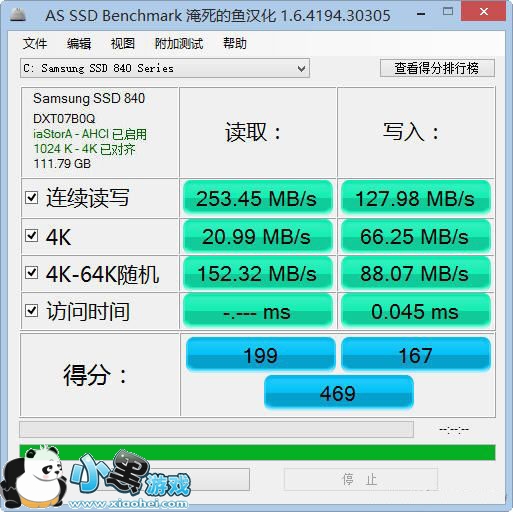Toggle the 访问时间 access time checkbox
This screenshot has height=512, width=513.
(x=32, y=311)
